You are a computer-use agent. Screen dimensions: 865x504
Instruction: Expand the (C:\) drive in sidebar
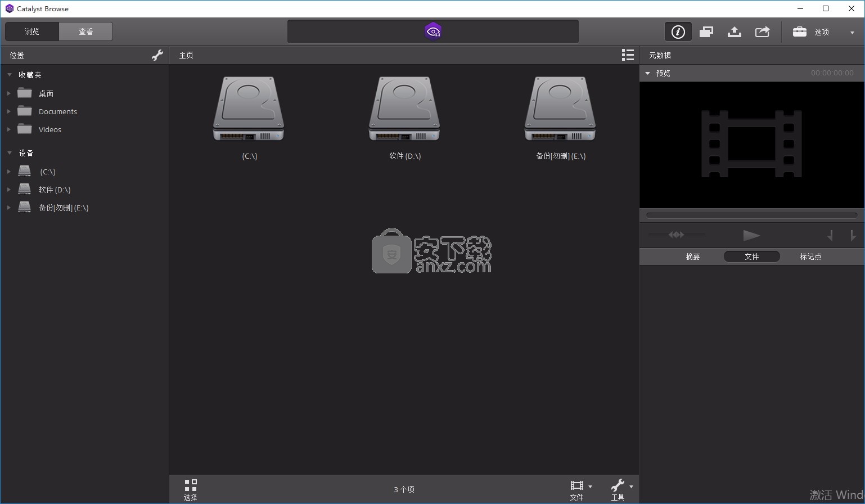pyautogui.click(x=8, y=172)
